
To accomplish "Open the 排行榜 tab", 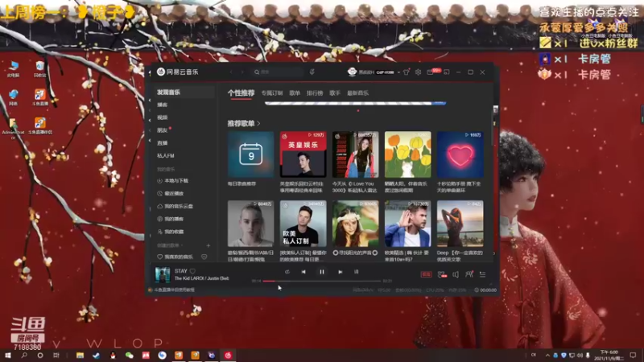I will click(315, 93).
